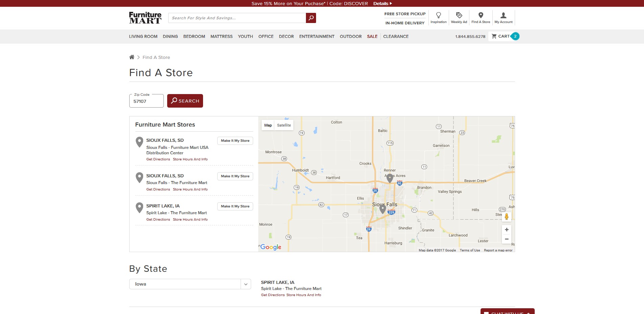
Task: Open the Weekly Ad tag icon
Action: (x=459, y=15)
